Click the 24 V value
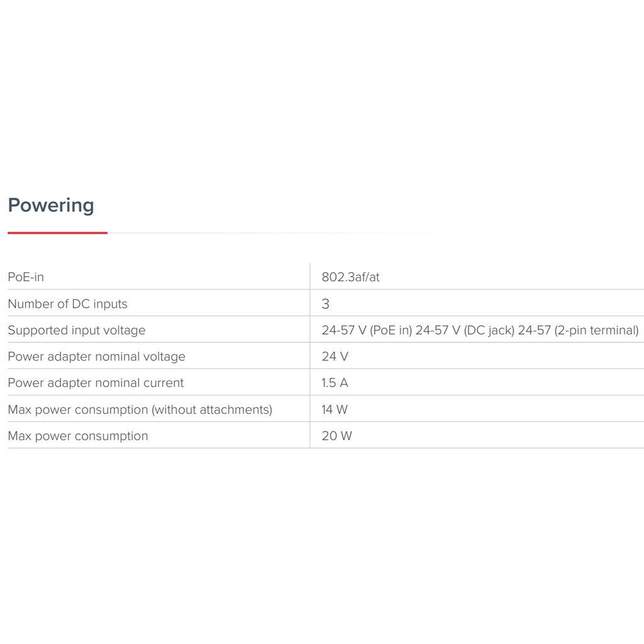Image resolution: width=644 pixels, height=644 pixels. pyautogui.click(x=335, y=357)
